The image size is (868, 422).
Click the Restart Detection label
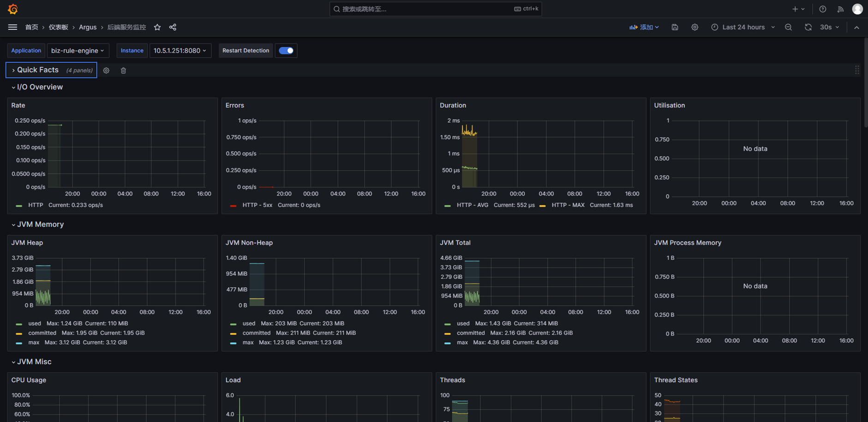[x=245, y=51]
